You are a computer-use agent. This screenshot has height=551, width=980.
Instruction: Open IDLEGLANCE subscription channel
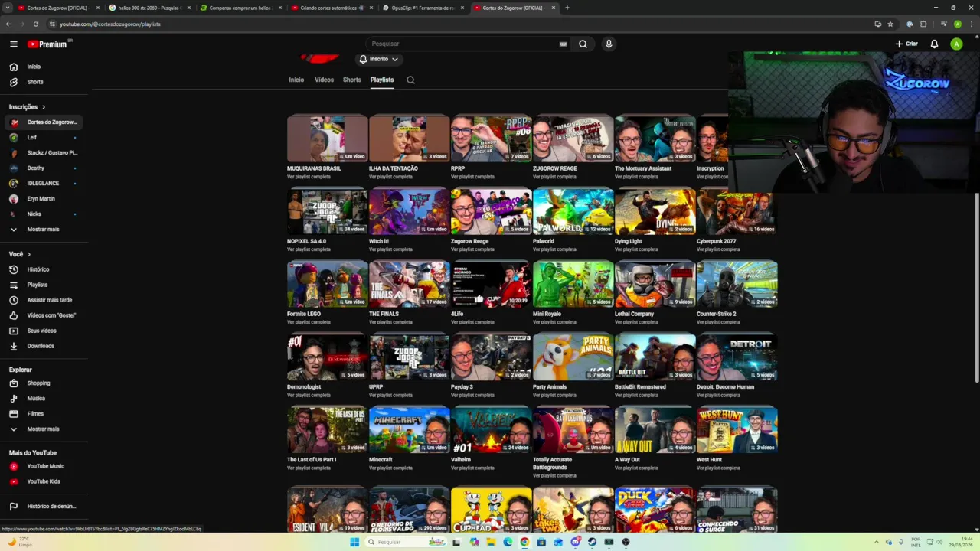point(44,183)
